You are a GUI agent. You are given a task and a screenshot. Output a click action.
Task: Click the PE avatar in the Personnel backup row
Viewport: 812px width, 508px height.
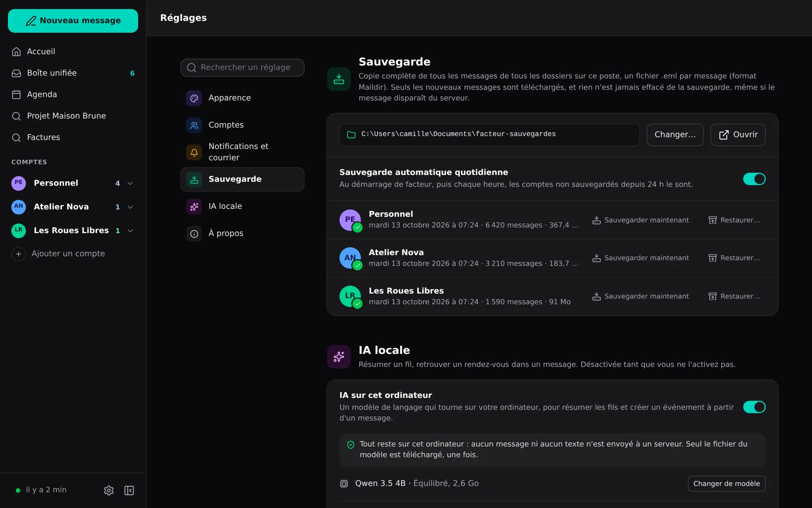(350, 220)
